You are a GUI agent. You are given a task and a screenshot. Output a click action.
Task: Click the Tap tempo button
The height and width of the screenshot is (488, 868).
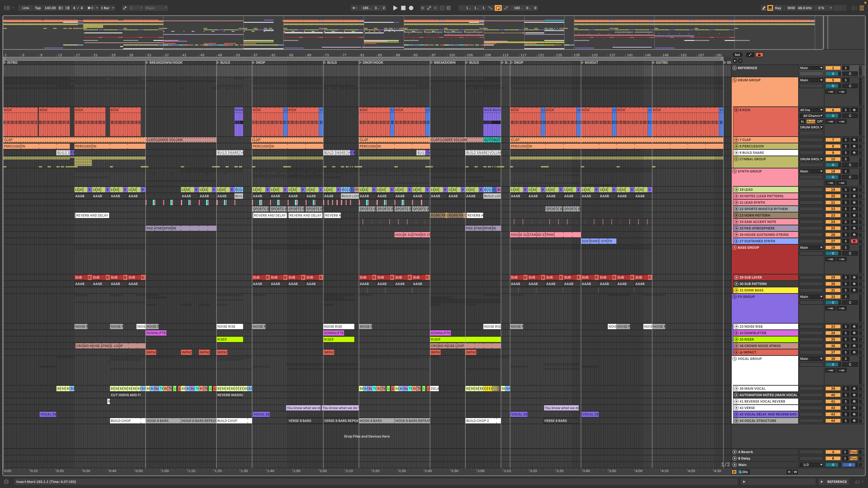point(38,8)
